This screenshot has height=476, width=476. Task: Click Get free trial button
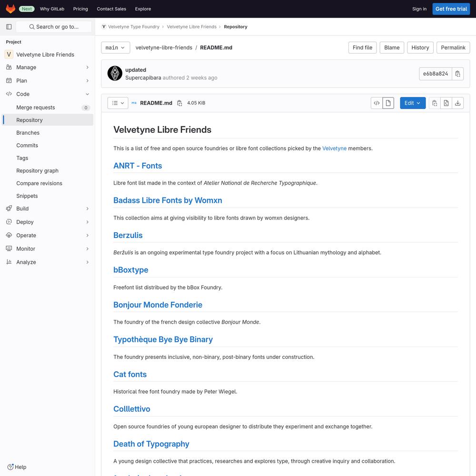[451, 9]
